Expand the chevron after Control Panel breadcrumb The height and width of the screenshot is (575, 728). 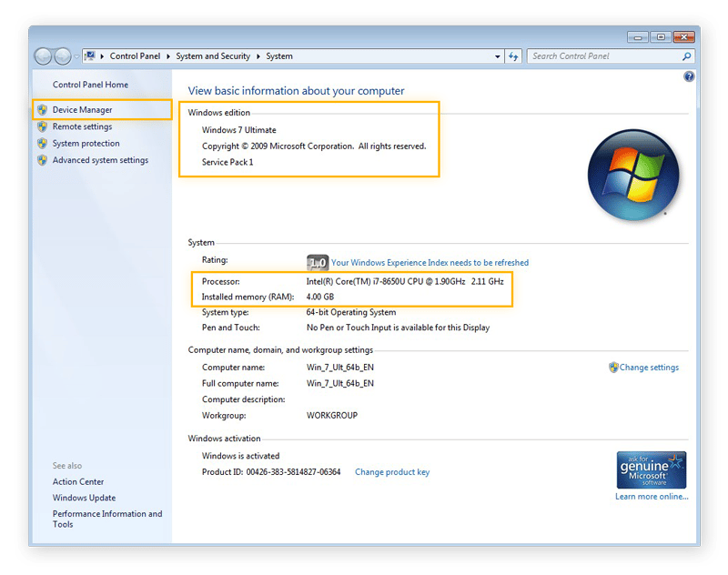click(x=167, y=55)
